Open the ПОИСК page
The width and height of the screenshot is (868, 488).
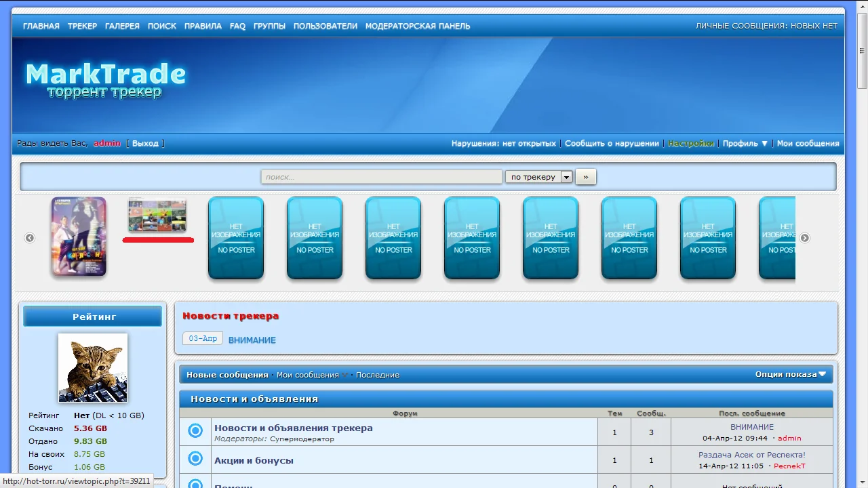click(x=162, y=26)
